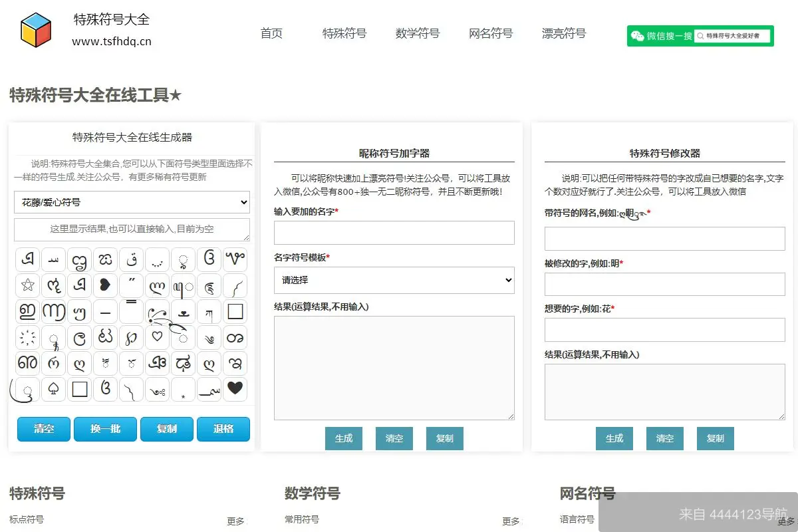Select the star outline symbol
798x532 pixels.
pyautogui.click(x=26, y=284)
